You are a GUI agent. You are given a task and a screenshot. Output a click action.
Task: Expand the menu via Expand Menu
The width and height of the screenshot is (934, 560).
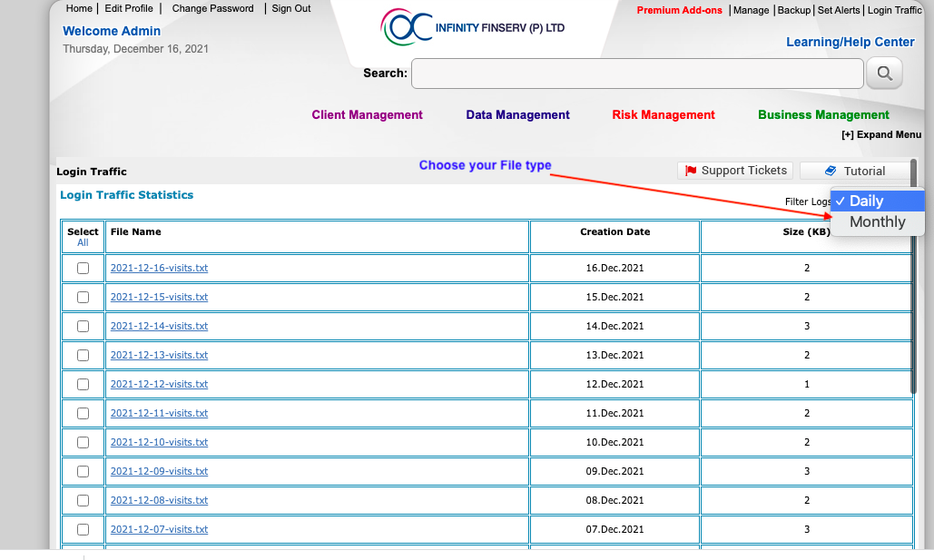pos(880,134)
